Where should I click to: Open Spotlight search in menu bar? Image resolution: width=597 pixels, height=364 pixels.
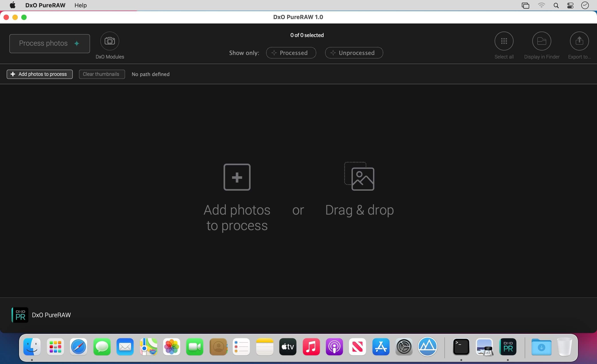(x=556, y=5)
